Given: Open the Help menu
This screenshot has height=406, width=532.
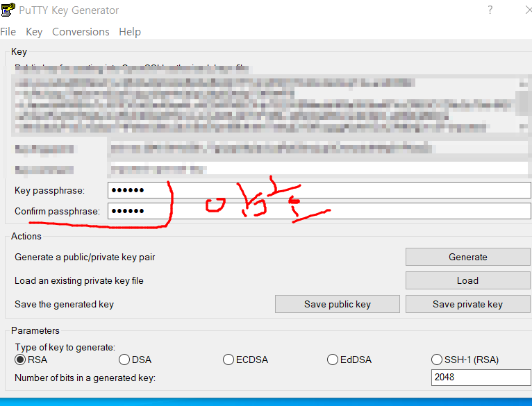Looking at the screenshot, I should 130,31.
